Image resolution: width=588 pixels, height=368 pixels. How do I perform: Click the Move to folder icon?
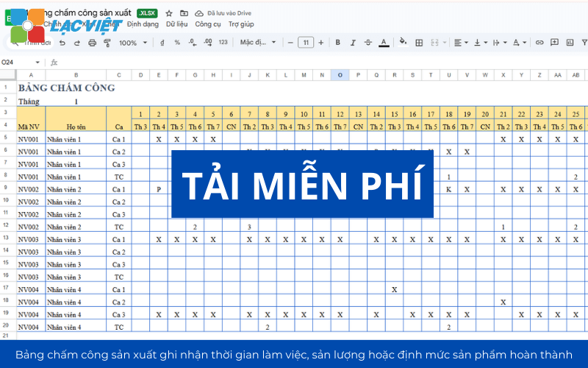tap(184, 13)
